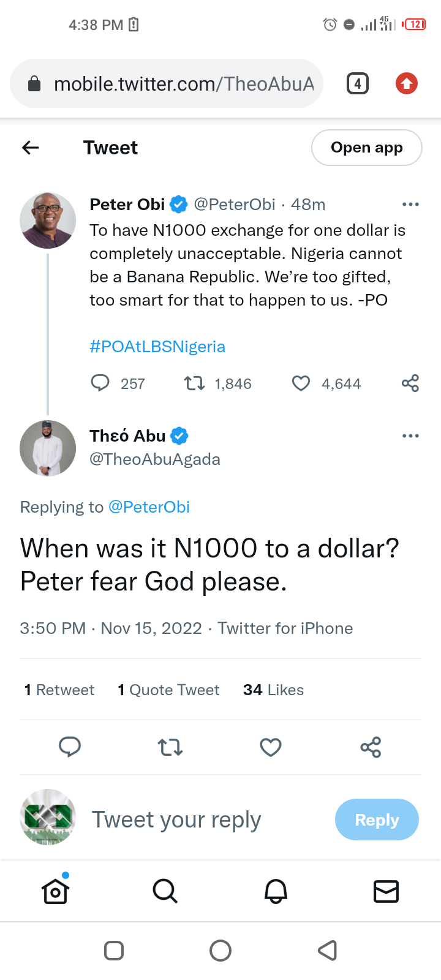
Task: Open the Notifications bell tab
Action: (276, 891)
